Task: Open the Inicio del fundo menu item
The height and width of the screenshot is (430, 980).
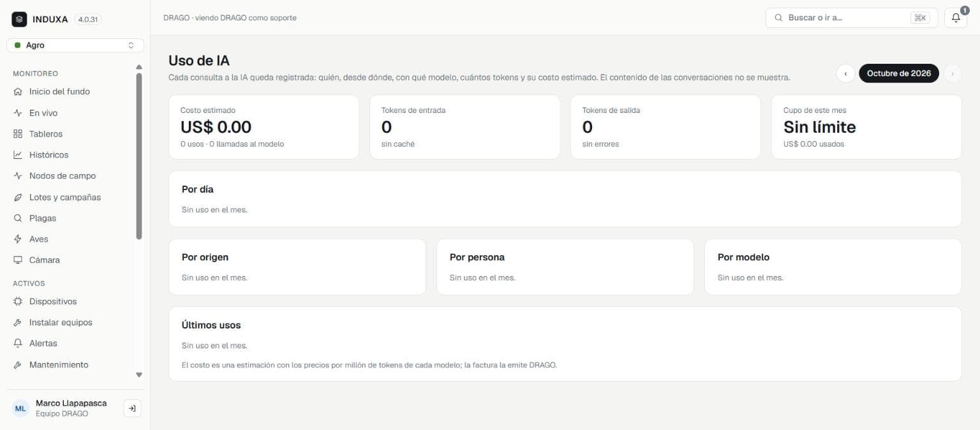Action: (x=70, y=92)
